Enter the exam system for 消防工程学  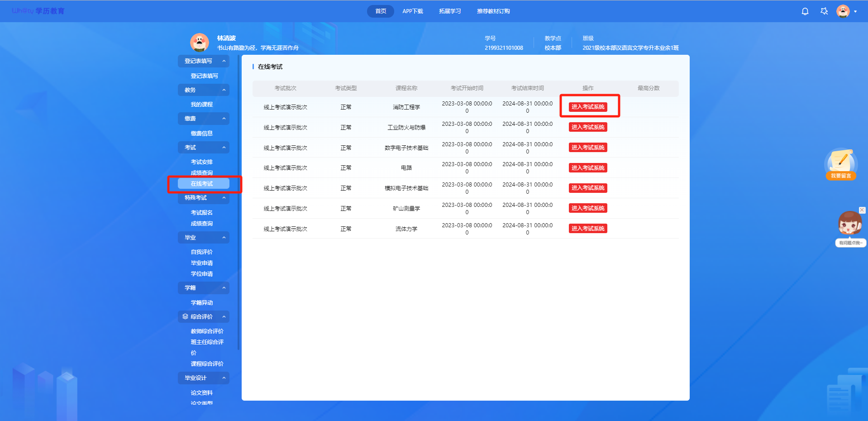pyautogui.click(x=587, y=107)
